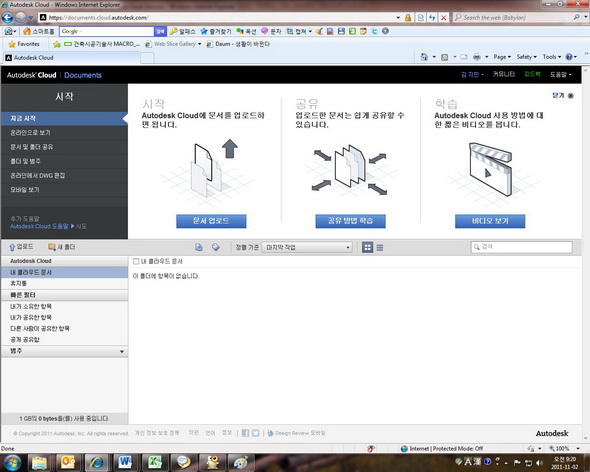Click the Windows Start orb
Viewport: 590px width, 472px height.
(11, 463)
